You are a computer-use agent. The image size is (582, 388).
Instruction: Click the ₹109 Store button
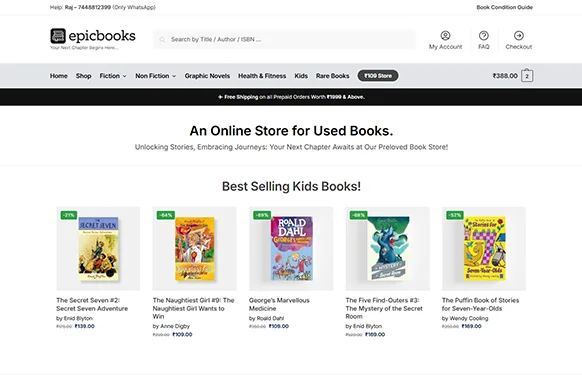[x=378, y=76]
